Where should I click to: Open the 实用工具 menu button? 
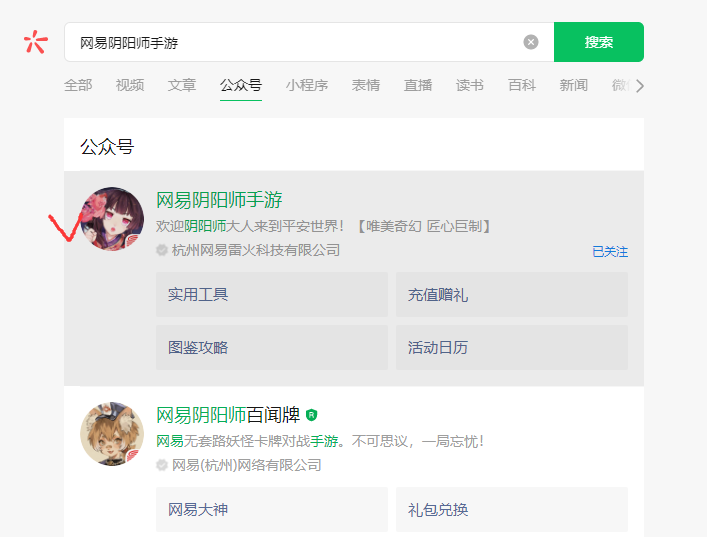[272, 294]
